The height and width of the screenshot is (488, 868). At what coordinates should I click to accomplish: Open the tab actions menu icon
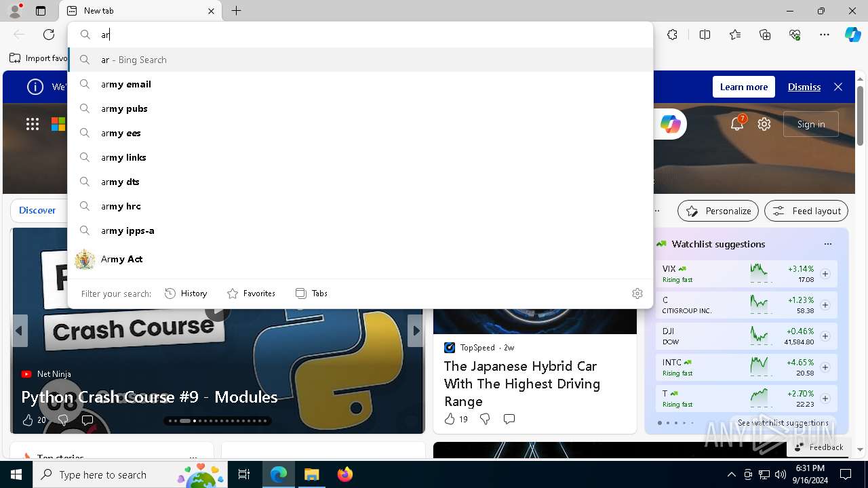pos(41,11)
